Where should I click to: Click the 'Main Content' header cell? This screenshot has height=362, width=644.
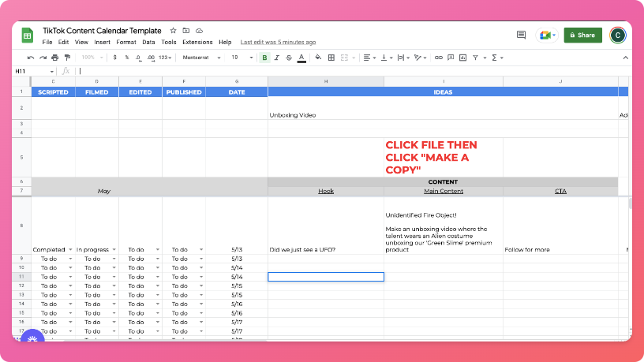click(x=444, y=191)
